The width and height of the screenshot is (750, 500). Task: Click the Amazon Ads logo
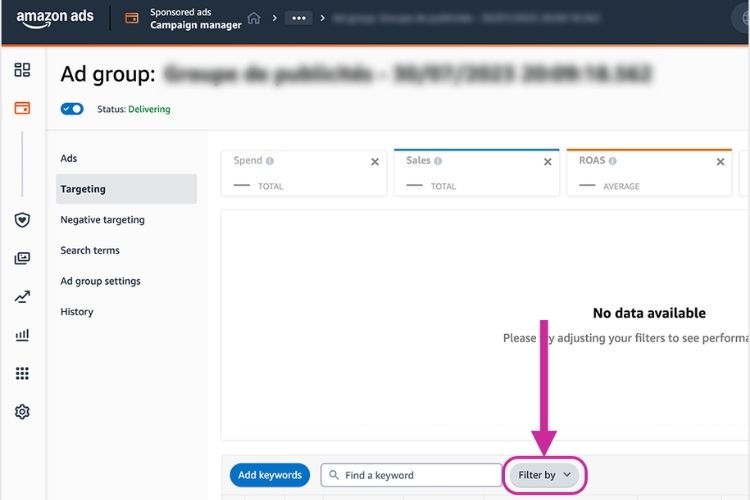[55, 18]
